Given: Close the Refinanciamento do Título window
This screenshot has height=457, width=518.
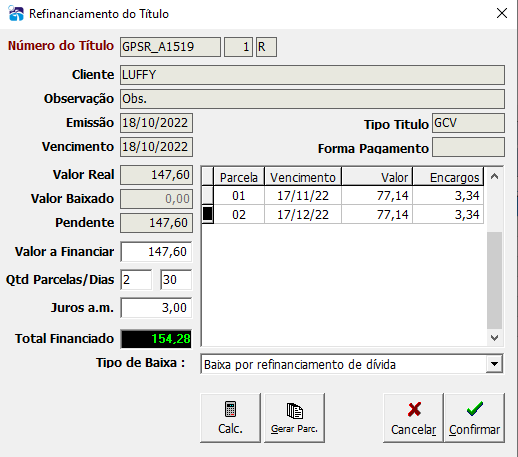Looking at the screenshot, I should tap(502, 14).
